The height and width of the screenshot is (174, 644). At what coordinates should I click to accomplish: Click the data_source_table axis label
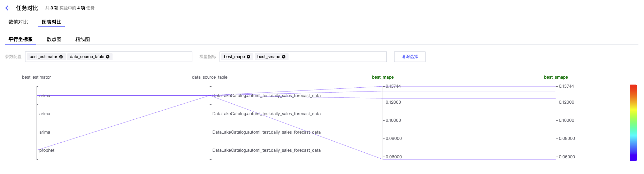point(209,77)
